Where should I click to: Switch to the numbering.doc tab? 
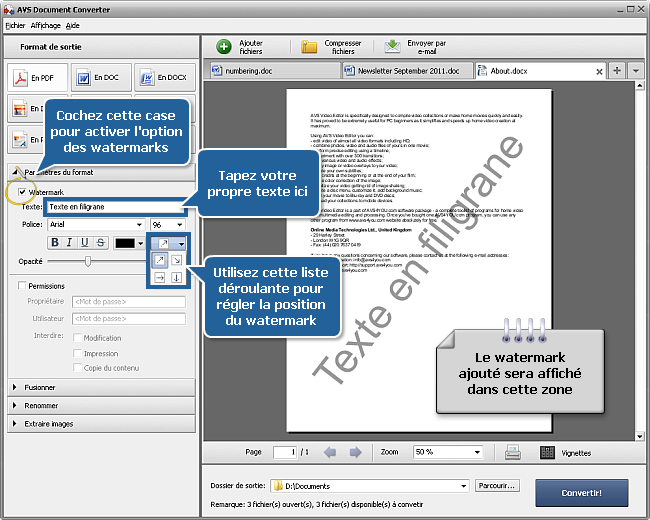(x=274, y=71)
